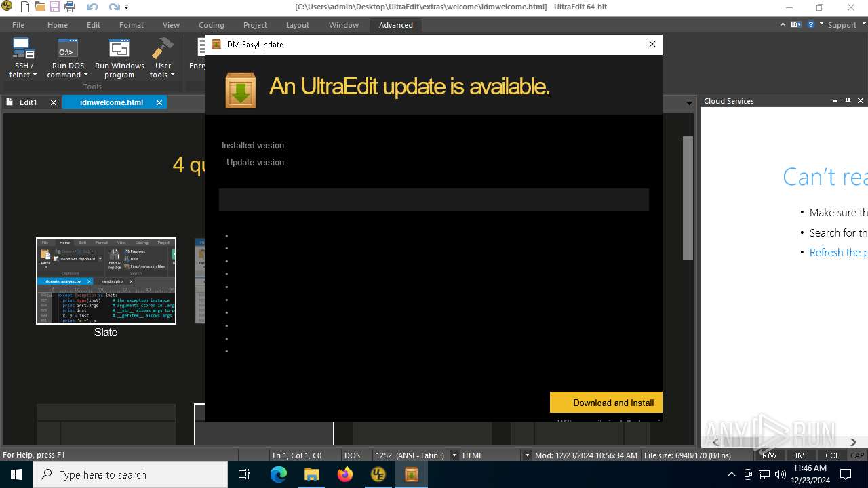The height and width of the screenshot is (488, 868).
Task: Save file with the floppy disk icon
Action: click(54, 7)
